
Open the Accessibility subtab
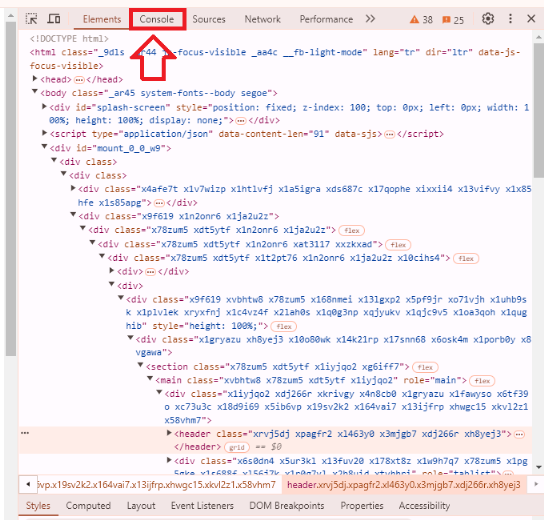pyautogui.click(x=424, y=505)
